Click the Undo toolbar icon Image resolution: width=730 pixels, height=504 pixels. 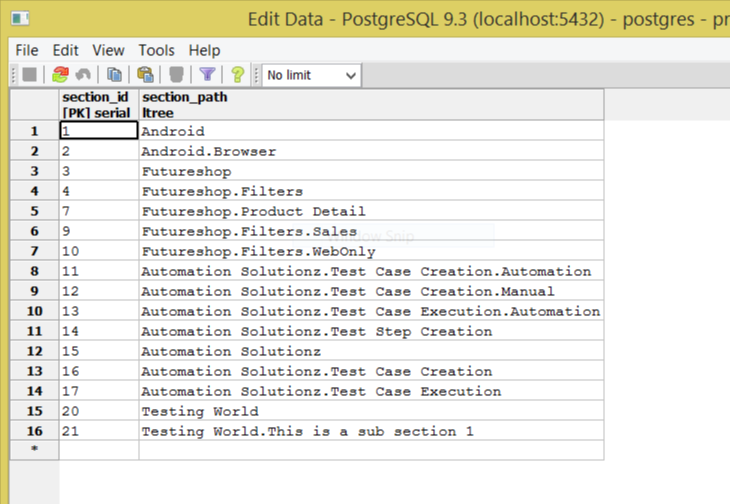[84, 74]
